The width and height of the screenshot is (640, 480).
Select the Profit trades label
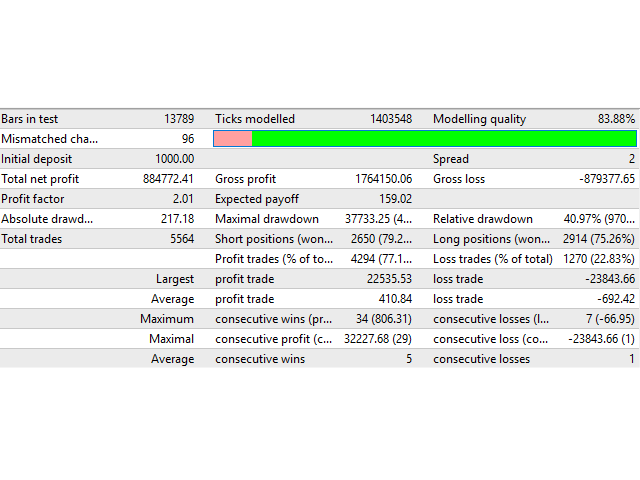click(x=274, y=259)
